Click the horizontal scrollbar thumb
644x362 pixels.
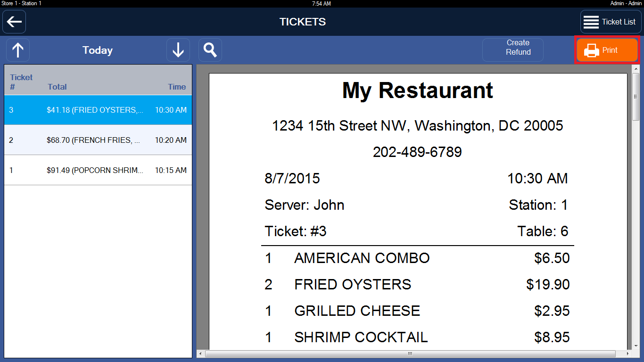coord(410,354)
